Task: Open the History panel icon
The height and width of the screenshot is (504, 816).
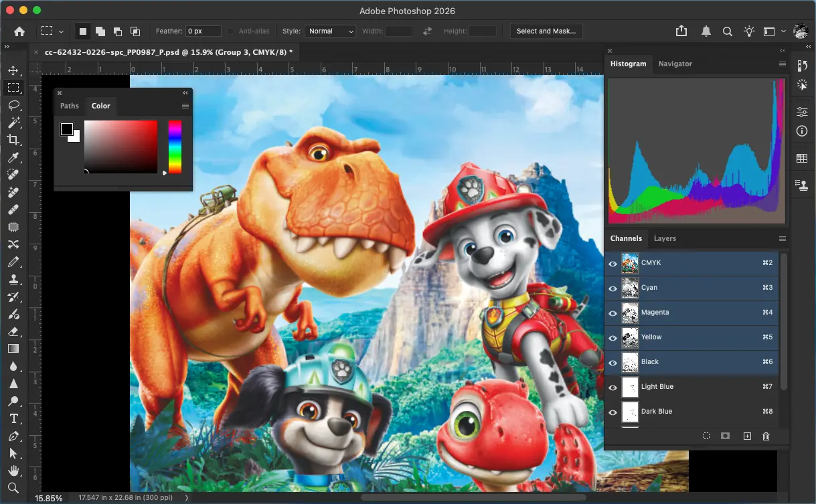Action: click(x=802, y=66)
